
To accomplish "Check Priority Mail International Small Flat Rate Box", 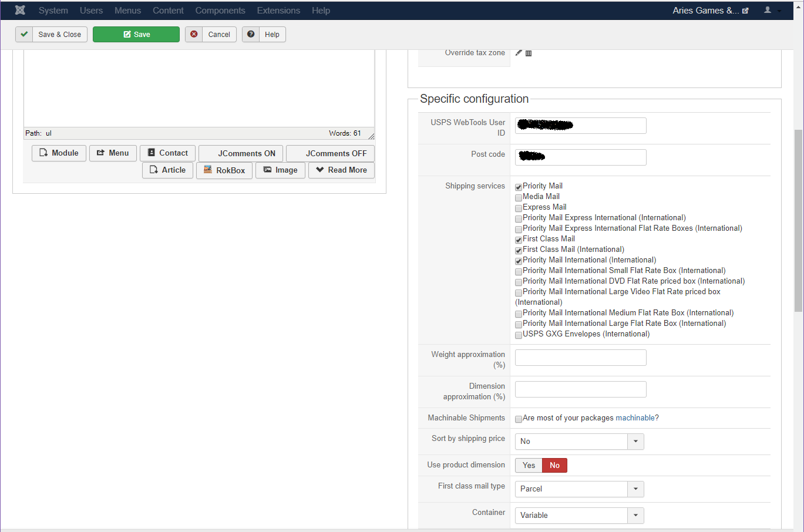I will tap(519, 272).
